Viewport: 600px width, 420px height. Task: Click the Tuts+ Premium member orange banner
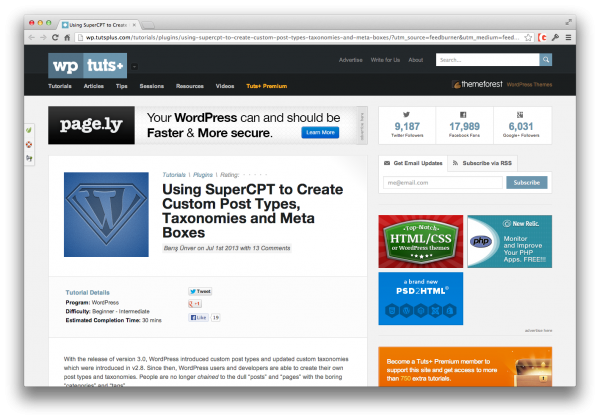465,366
